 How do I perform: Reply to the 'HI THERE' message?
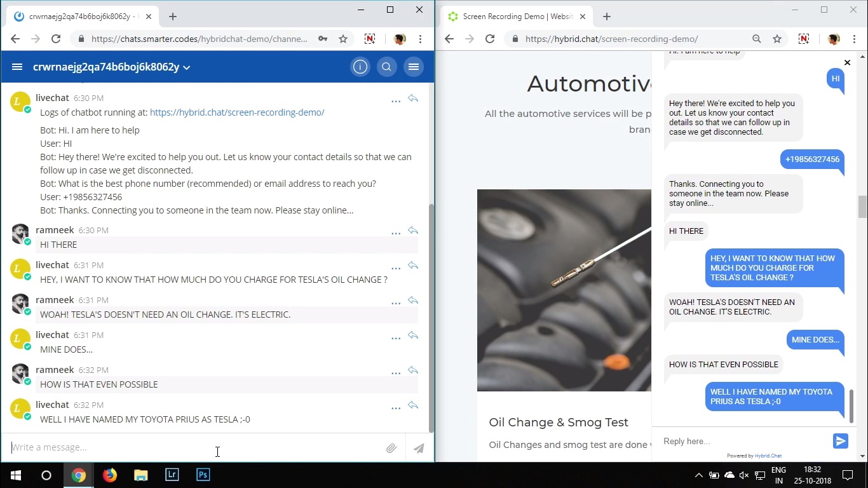point(413,231)
